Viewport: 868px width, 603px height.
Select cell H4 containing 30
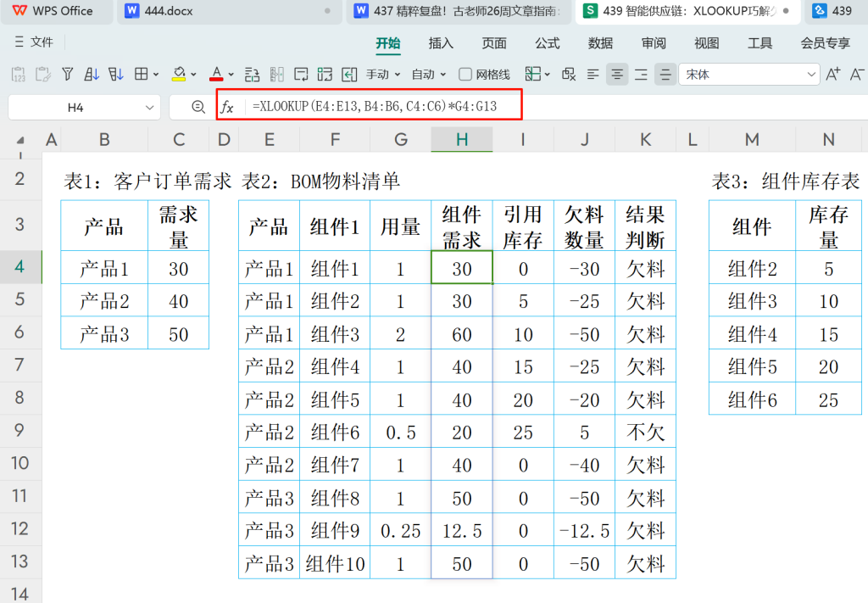pos(462,269)
